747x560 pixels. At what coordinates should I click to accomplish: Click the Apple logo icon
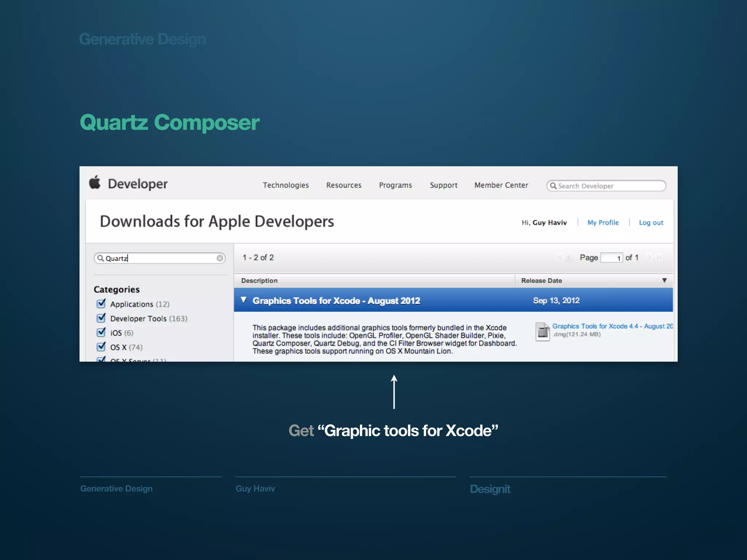pyautogui.click(x=95, y=182)
